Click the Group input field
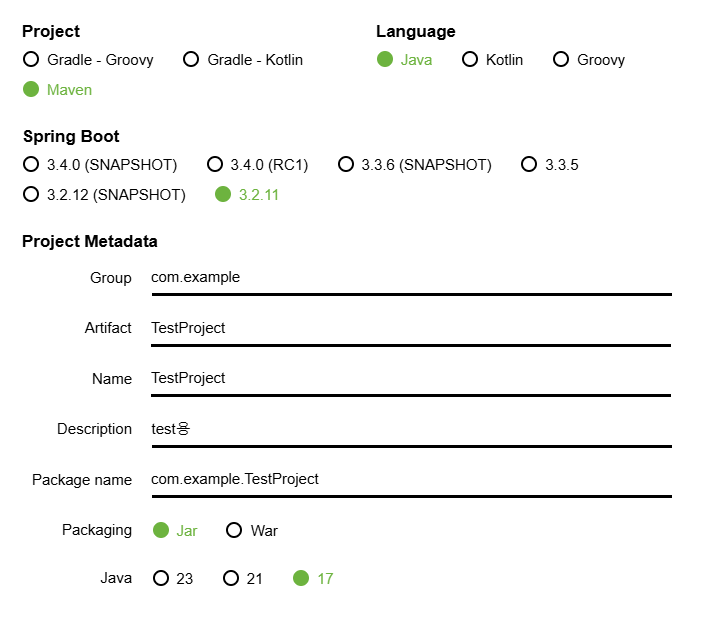Image resolution: width=719 pixels, height=619 pixels. 410,278
